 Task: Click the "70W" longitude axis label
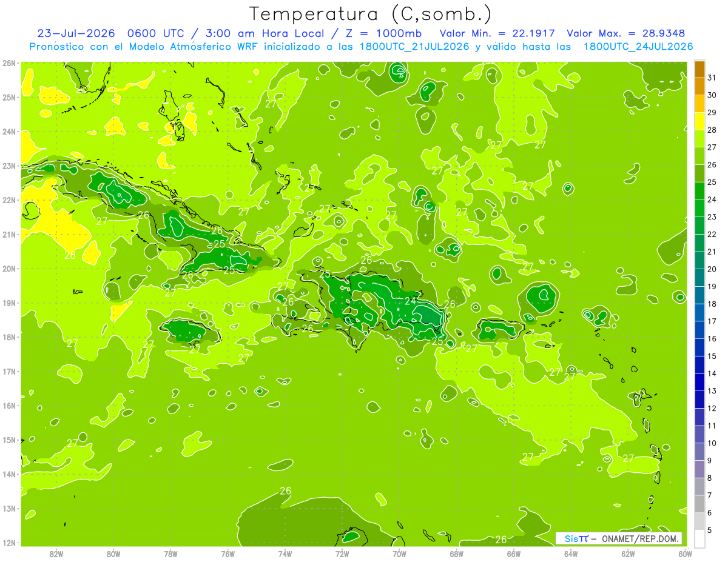(399, 554)
